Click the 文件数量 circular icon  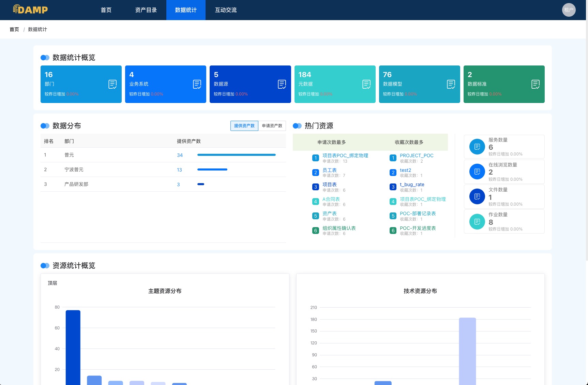coord(477,196)
